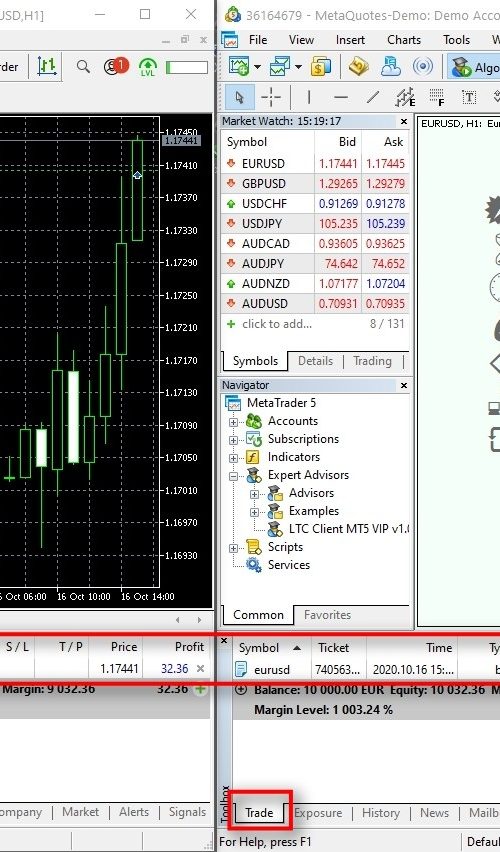Switch to the Symbols tab in Market Watch
The image size is (500, 852).
(x=255, y=361)
